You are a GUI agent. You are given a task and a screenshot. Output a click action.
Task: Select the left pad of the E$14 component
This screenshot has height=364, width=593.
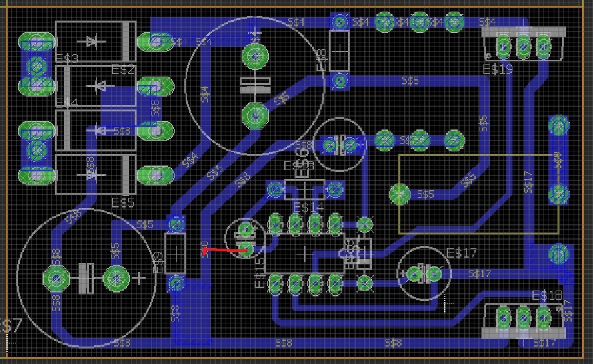tap(275, 189)
